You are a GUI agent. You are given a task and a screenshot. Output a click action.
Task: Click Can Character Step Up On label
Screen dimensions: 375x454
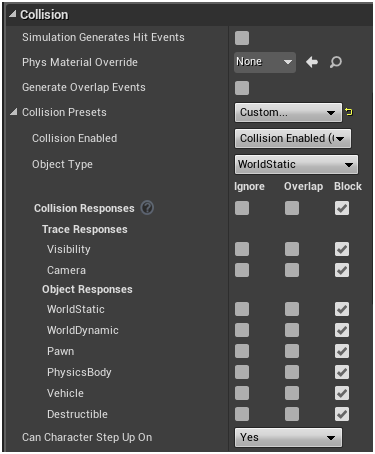tap(87, 437)
